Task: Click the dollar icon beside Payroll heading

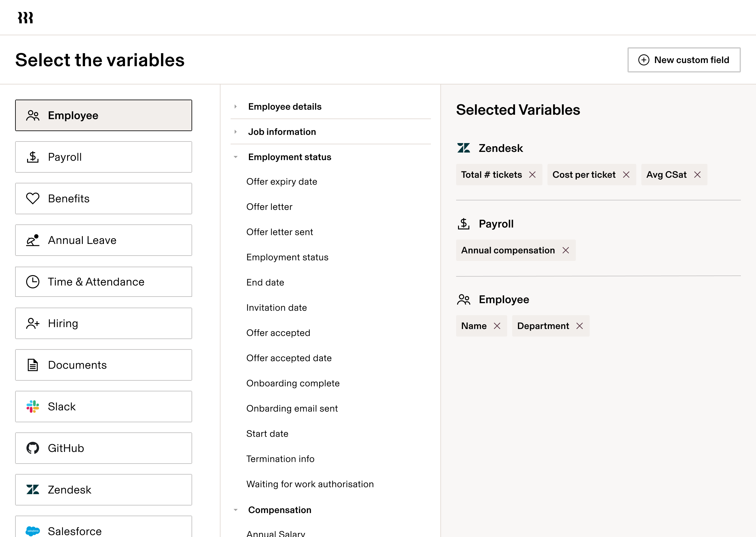Action: click(464, 224)
